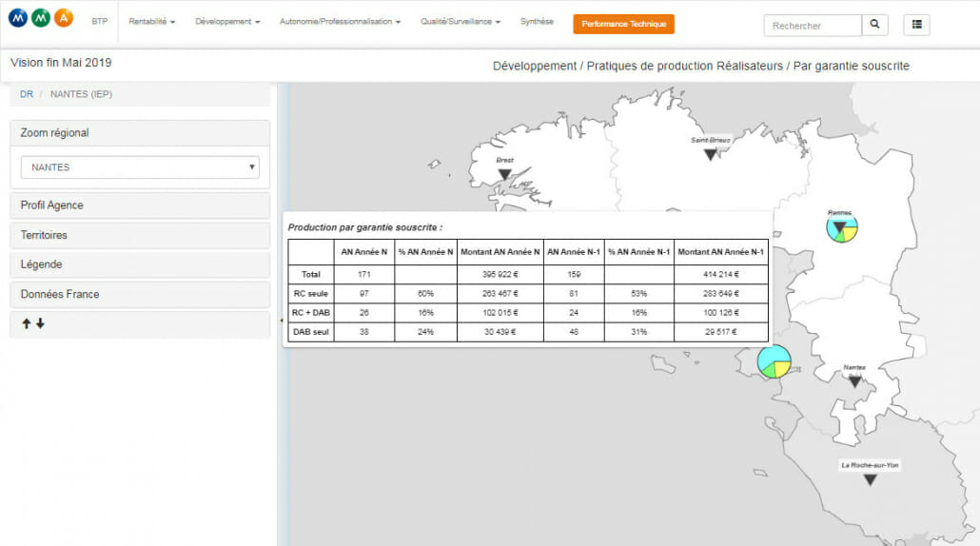Screen dimensions: 980x546
Task: Click the green M logo circle
Action: (x=41, y=18)
